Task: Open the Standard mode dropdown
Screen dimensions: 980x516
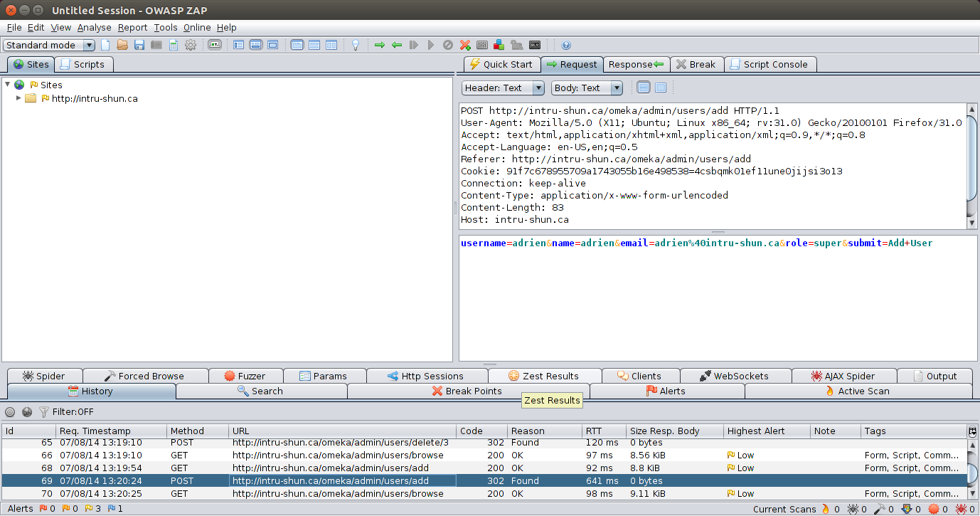Action: click(x=49, y=45)
